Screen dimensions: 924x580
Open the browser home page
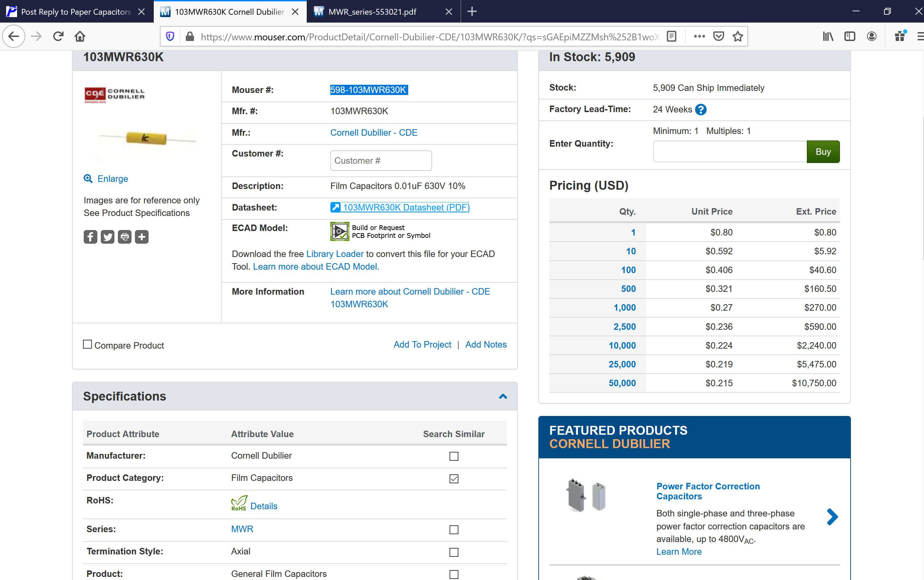80,37
